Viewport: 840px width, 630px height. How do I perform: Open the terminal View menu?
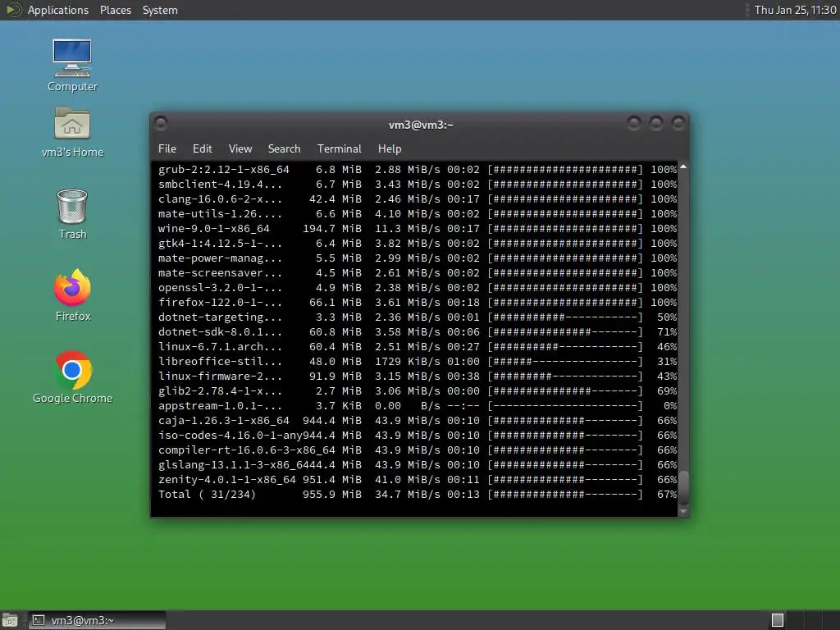240,149
